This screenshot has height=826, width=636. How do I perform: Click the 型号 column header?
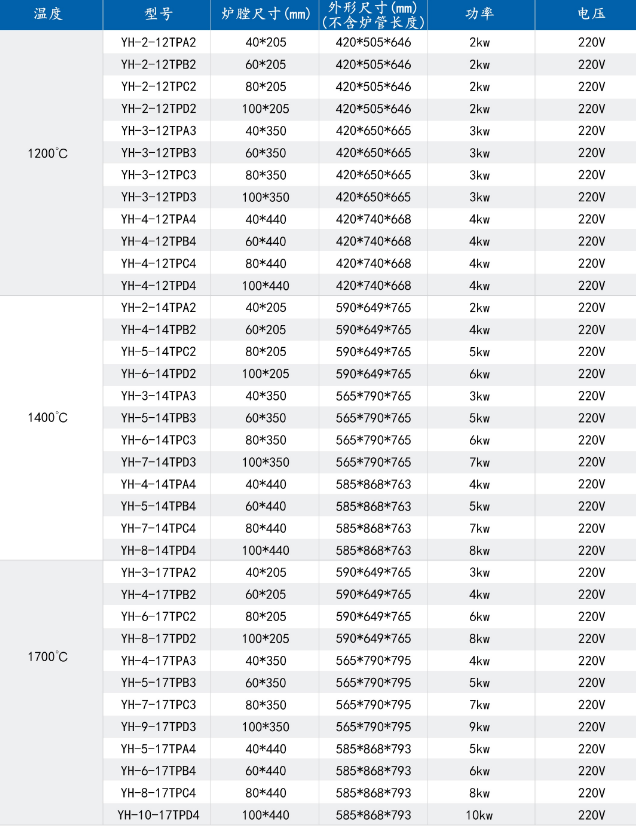coord(158,15)
